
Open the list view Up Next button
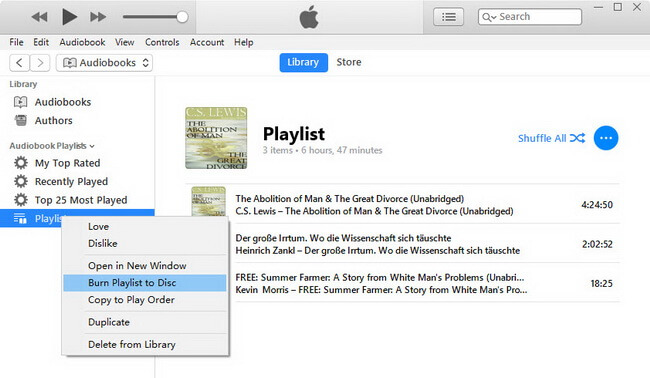[x=449, y=17]
